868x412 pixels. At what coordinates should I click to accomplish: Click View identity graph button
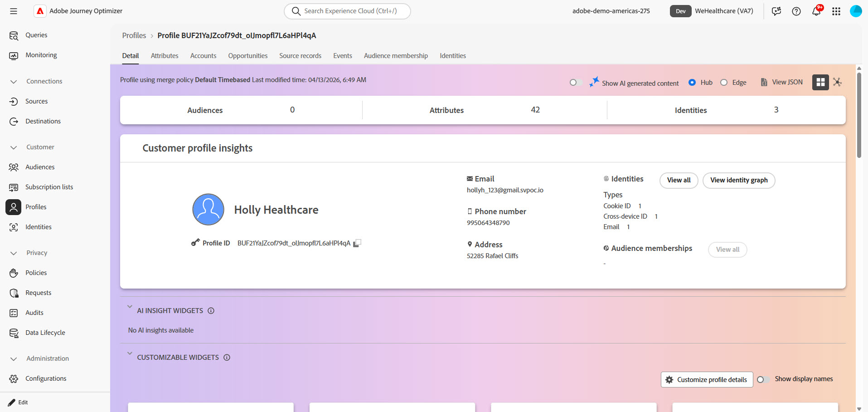(x=739, y=180)
